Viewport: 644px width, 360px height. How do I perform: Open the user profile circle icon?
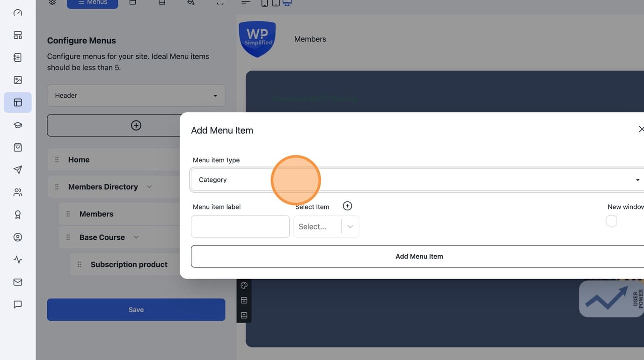point(18,237)
